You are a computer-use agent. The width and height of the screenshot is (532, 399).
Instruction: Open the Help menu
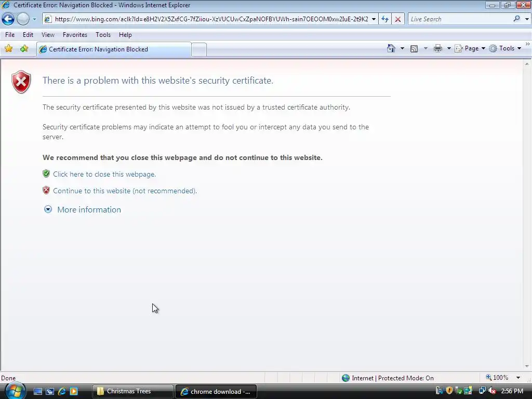coord(125,35)
